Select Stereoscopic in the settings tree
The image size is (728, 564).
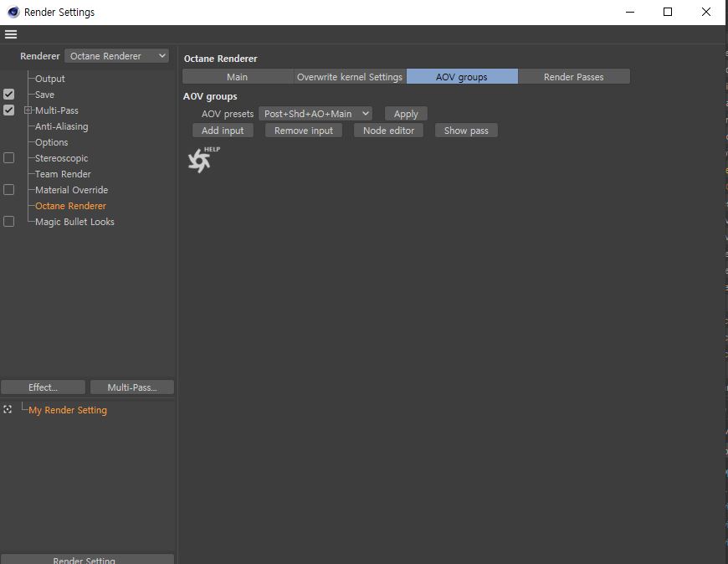62,158
